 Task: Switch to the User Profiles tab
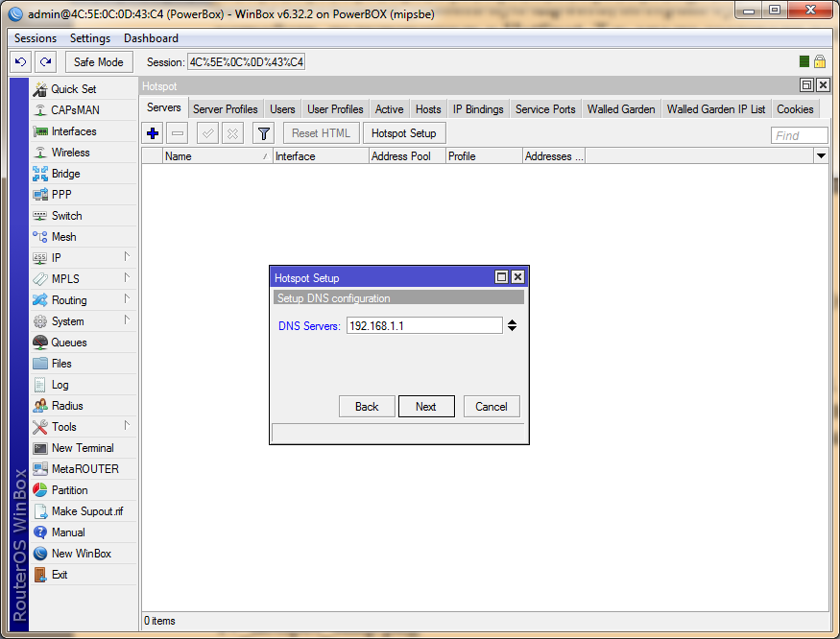335,109
